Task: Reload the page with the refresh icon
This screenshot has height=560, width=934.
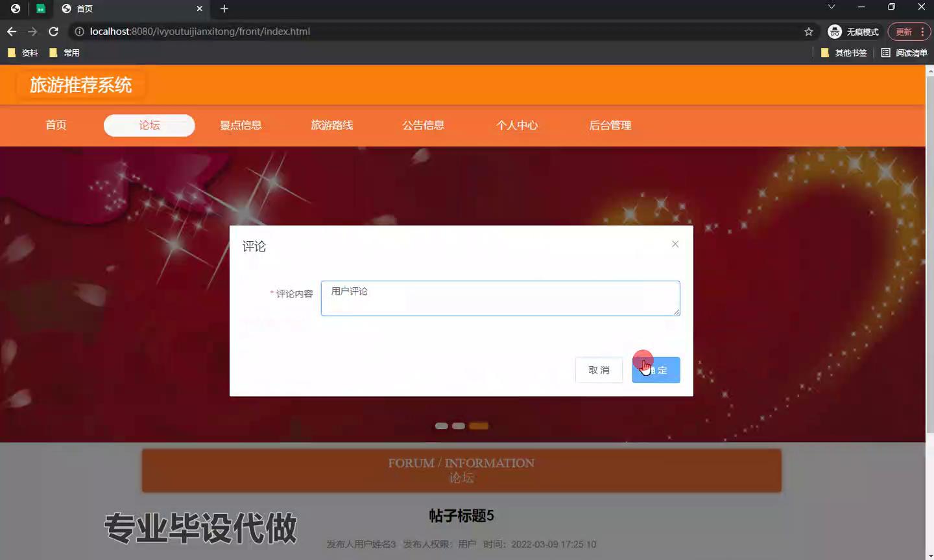Action: (54, 32)
